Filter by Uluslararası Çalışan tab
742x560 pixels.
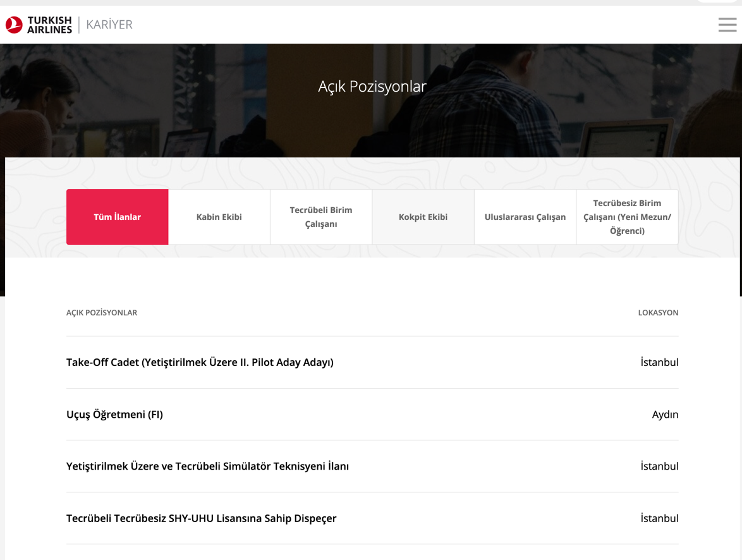pyautogui.click(x=525, y=217)
